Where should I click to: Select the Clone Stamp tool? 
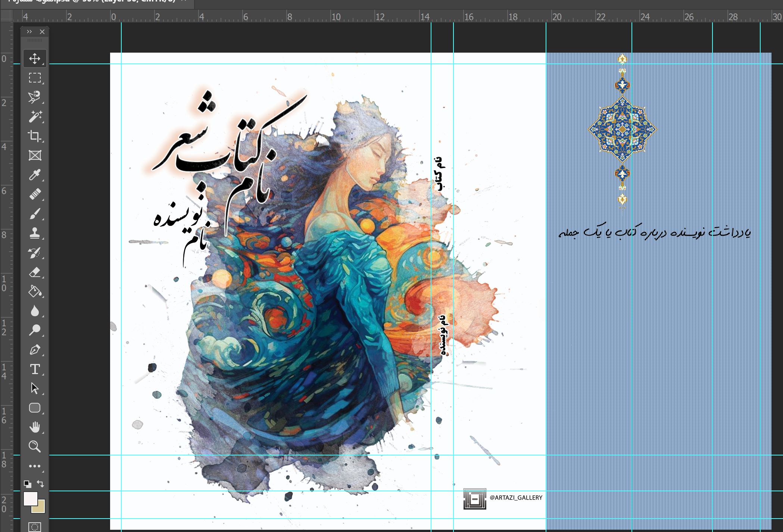[x=35, y=233]
